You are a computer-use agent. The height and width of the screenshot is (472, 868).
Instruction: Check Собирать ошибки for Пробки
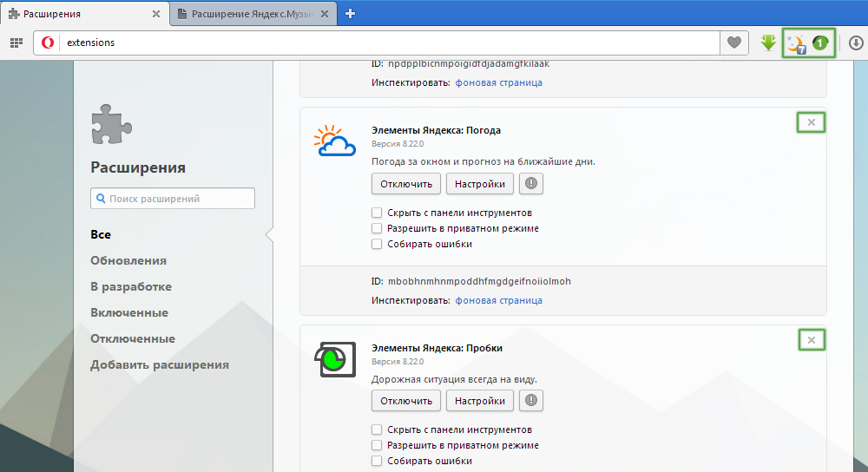tap(377, 461)
